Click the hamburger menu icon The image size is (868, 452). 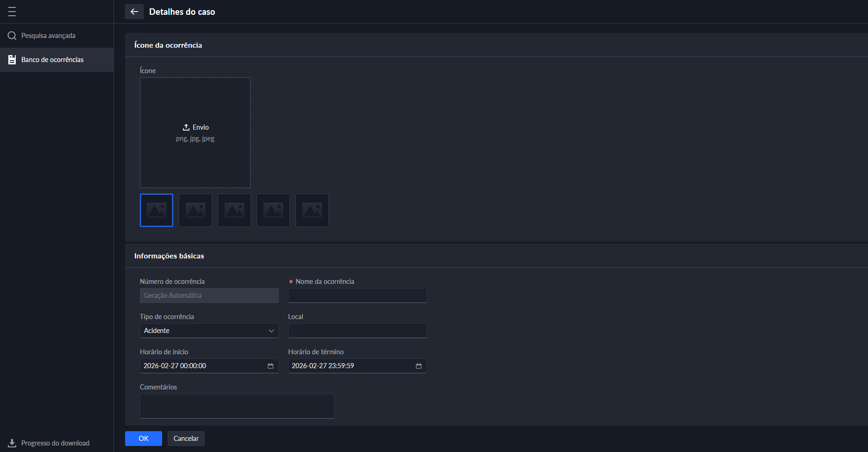tap(12, 12)
